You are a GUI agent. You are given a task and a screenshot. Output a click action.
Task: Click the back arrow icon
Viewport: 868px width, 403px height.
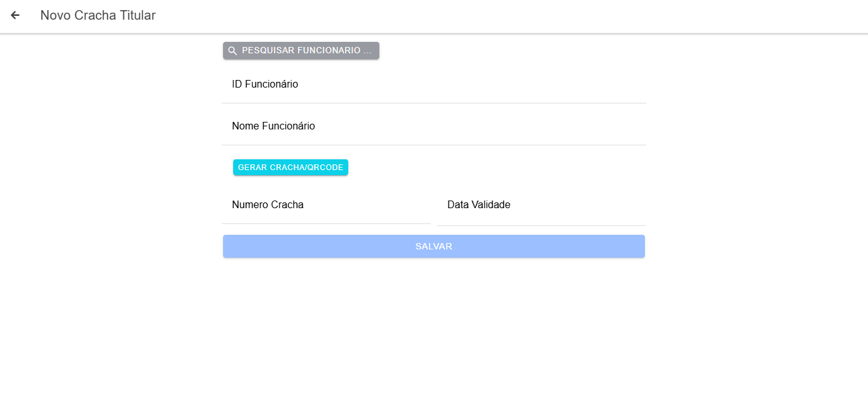tap(15, 15)
